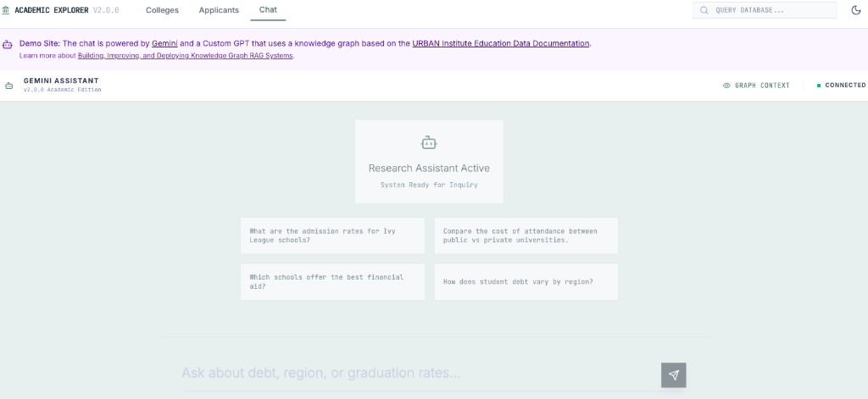Viewport: 868px width, 399px height.
Task: Click the Research Assistant Active heading
Action: point(429,168)
